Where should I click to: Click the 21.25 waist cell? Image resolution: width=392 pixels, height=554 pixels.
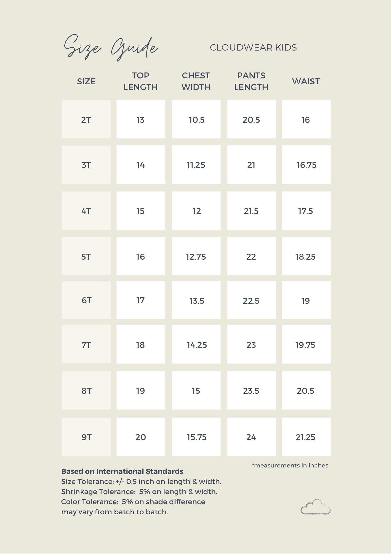pos(306,437)
